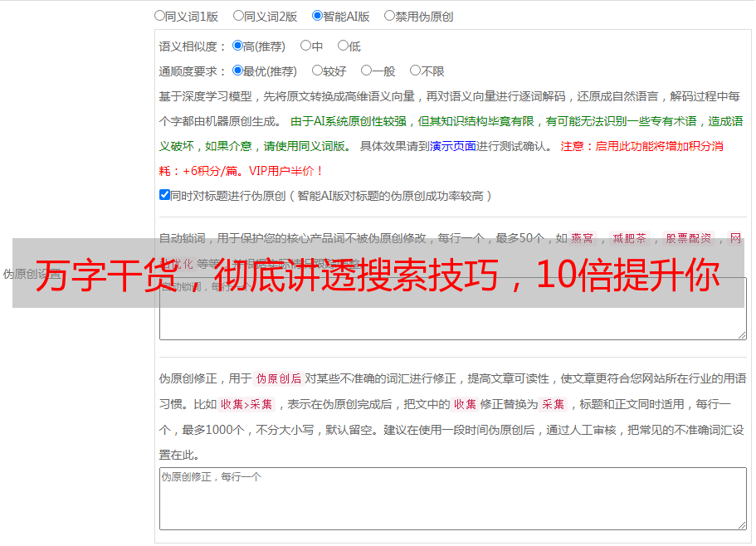This screenshot has height=546, width=756.
Task: Click the 收集>采集 example tag
Action: (x=246, y=404)
